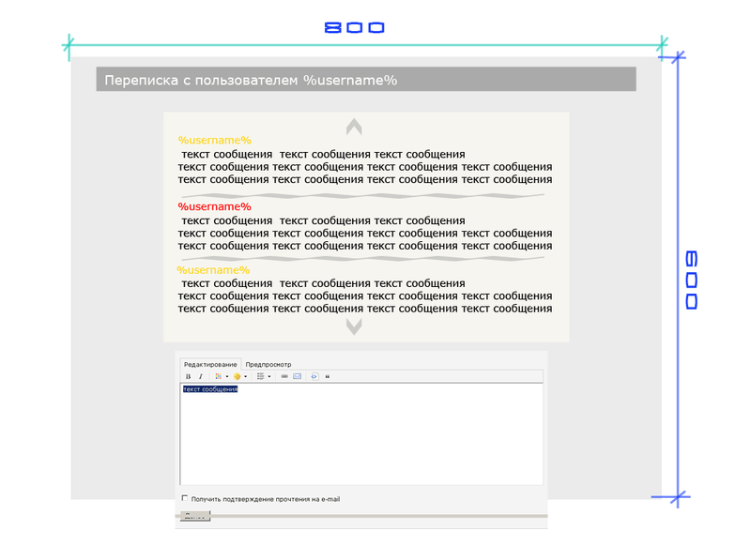Toggle bold formatting in the editor toolbar
This screenshot has height=560, width=751.
(x=189, y=376)
